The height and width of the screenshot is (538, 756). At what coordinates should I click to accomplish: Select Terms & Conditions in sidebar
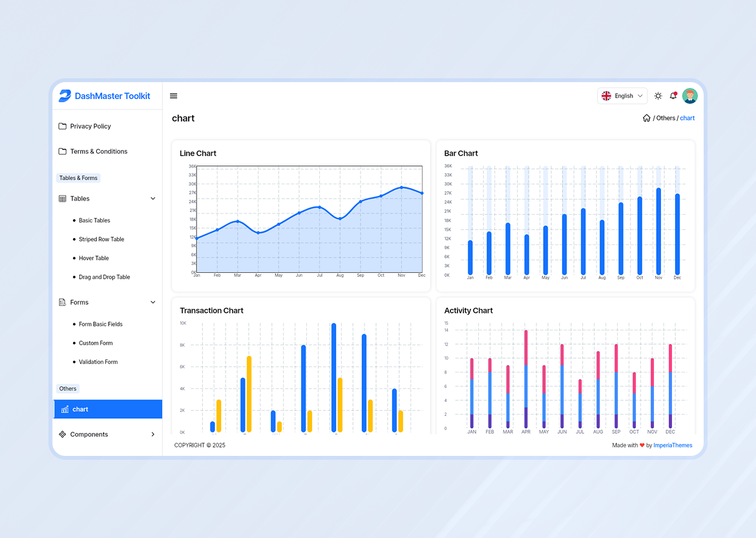click(x=99, y=151)
